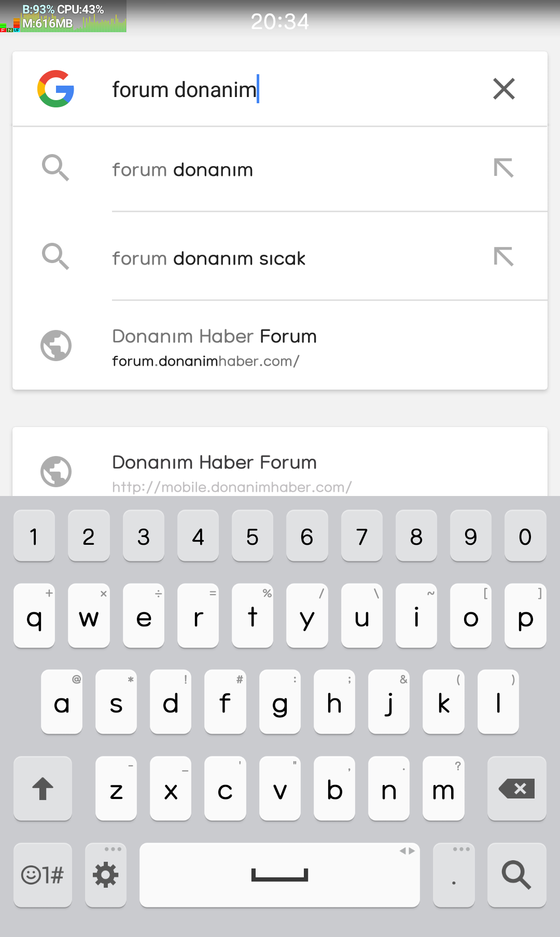Select the 'forum donanım sıcak' suggestion
This screenshot has width=560, height=937.
tap(280, 257)
